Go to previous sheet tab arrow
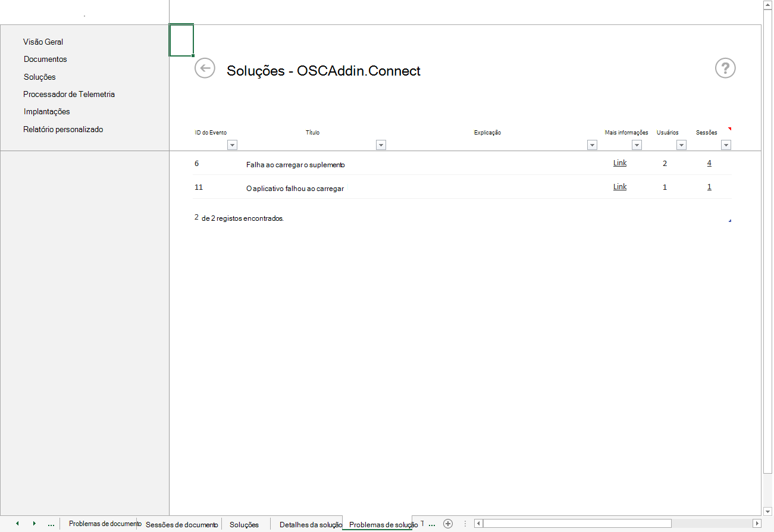This screenshot has height=532, width=774. 17,524
